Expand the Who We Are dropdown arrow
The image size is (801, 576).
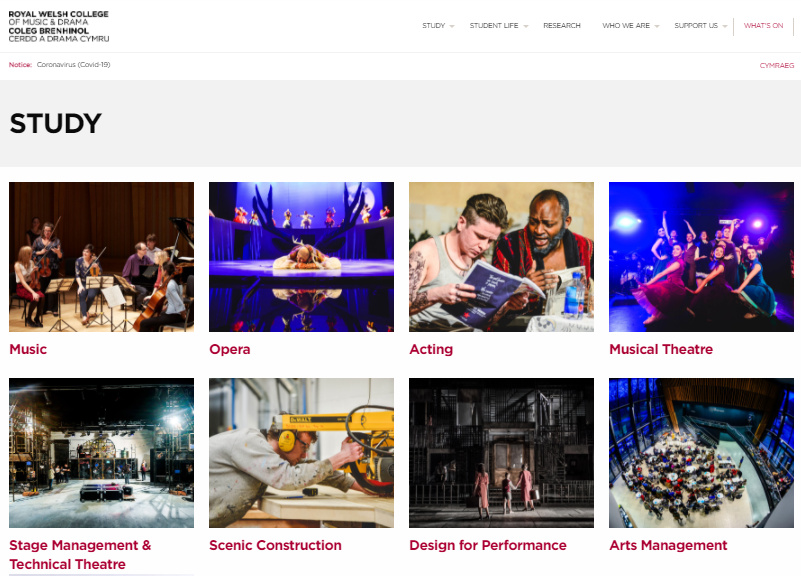coord(657,26)
